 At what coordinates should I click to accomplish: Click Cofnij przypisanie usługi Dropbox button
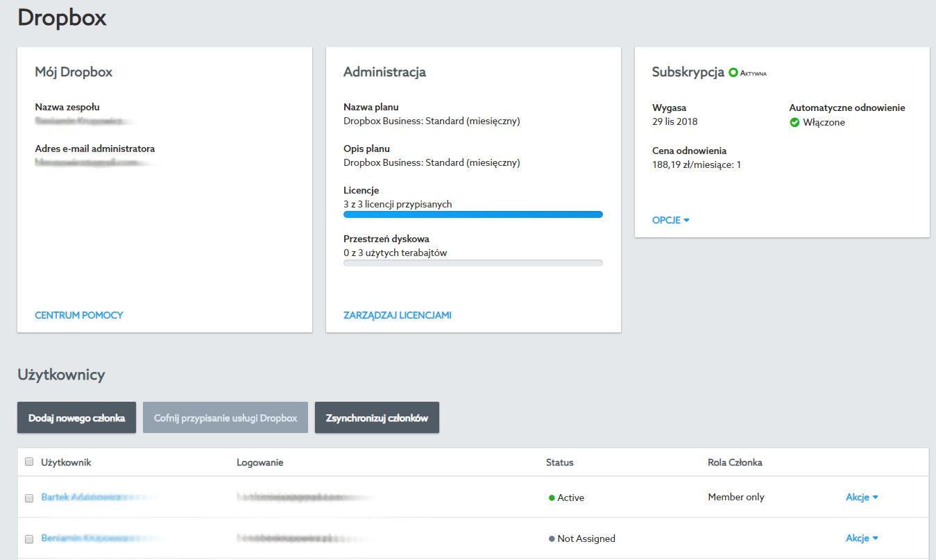click(x=226, y=418)
